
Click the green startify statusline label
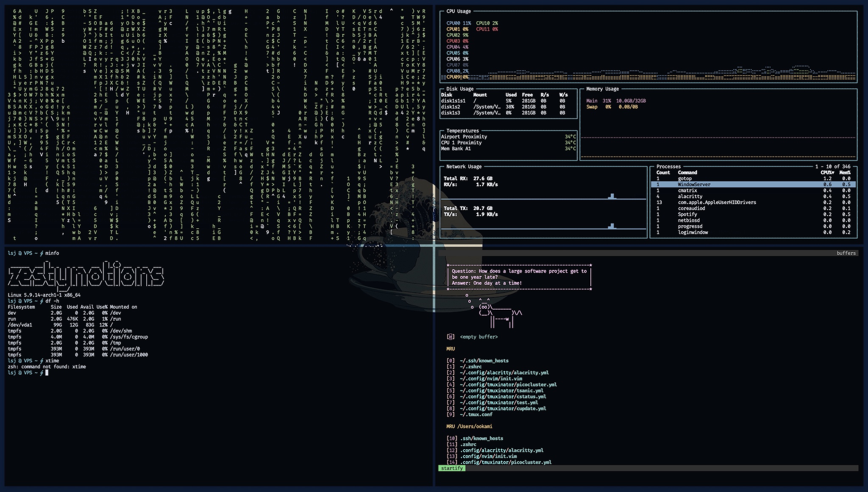pos(452,468)
